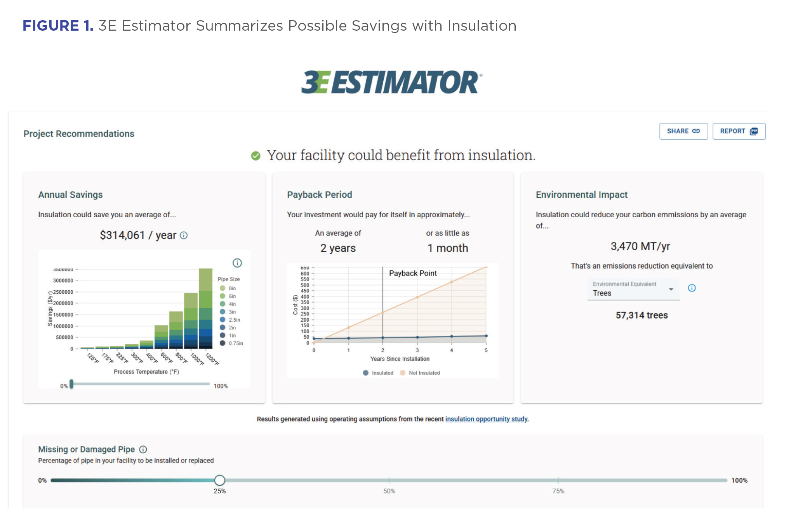
Task: Click the 25% missing pipe slider handle
Action: pyautogui.click(x=219, y=480)
